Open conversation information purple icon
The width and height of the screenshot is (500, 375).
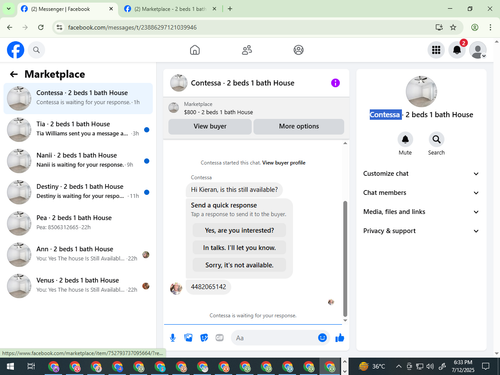335,83
